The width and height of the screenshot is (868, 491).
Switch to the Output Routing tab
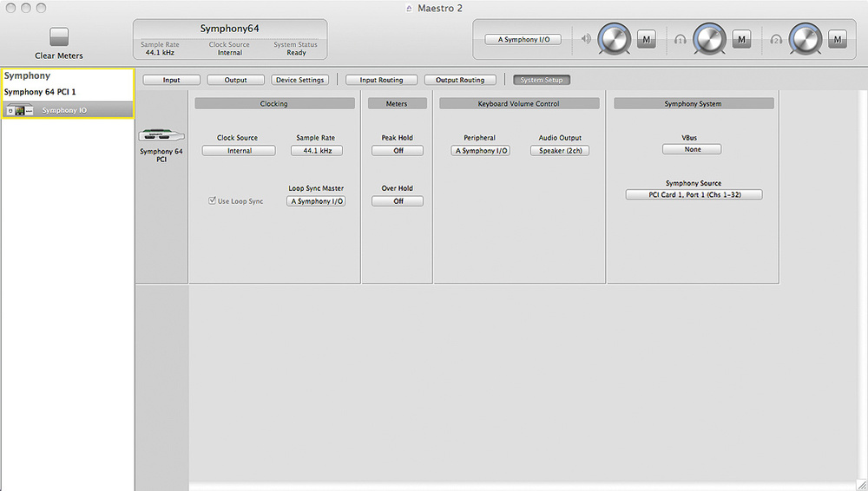point(459,80)
